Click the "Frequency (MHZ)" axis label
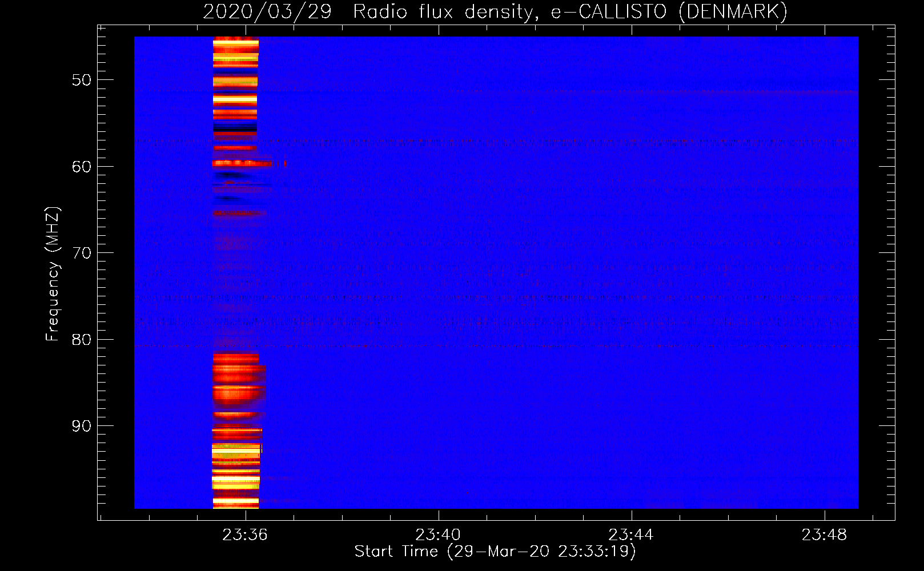Image resolution: width=924 pixels, height=571 pixels. [52, 274]
